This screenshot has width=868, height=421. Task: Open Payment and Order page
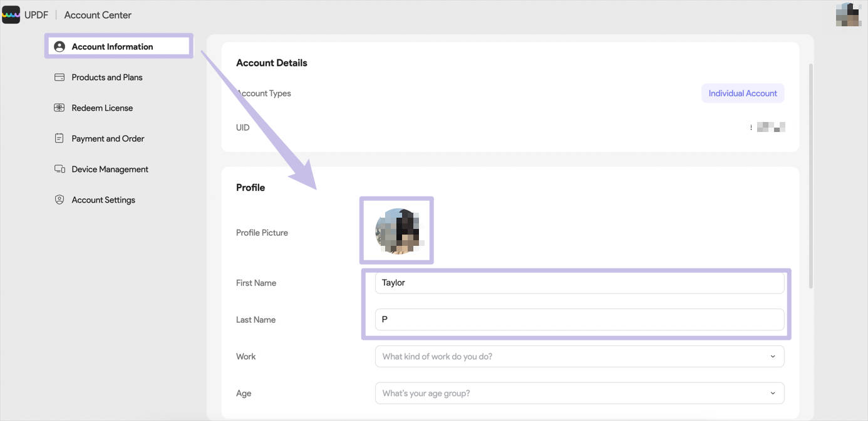[x=108, y=138]
